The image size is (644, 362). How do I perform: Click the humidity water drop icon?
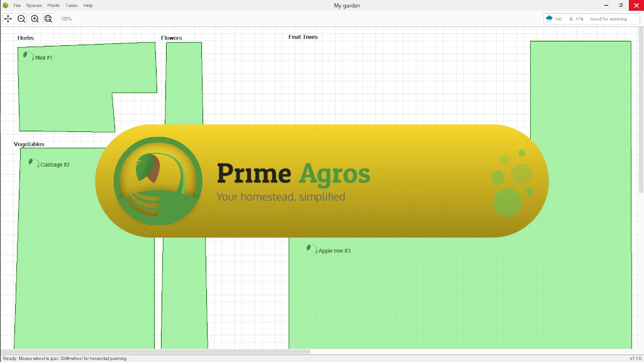pos(571,19)
